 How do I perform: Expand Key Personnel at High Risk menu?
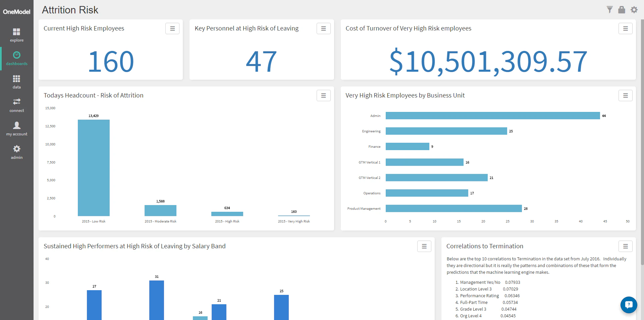point(323,28)
